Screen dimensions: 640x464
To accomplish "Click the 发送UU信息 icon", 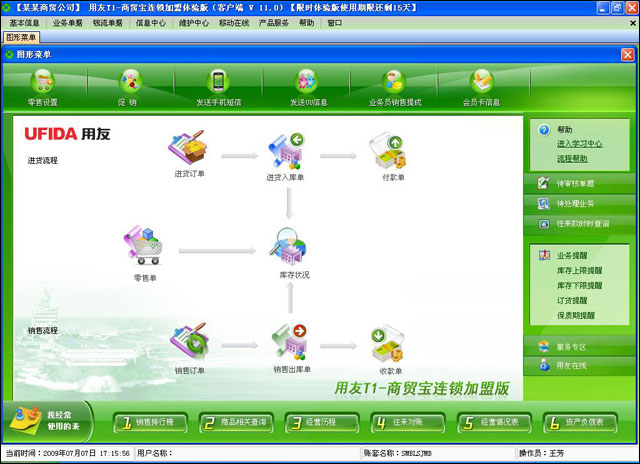I will [x=307, y=81].
